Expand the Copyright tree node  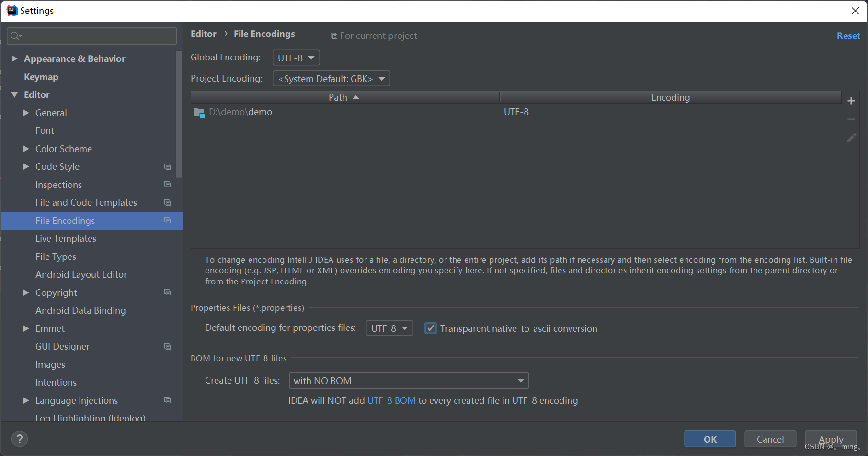click(26, 292)
